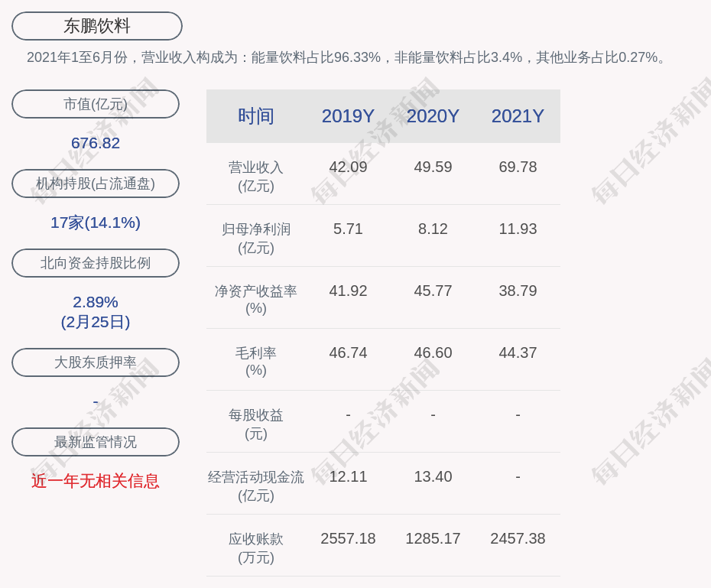
Task: Click gross margin value 46.74
Action: tap(348, 352)
